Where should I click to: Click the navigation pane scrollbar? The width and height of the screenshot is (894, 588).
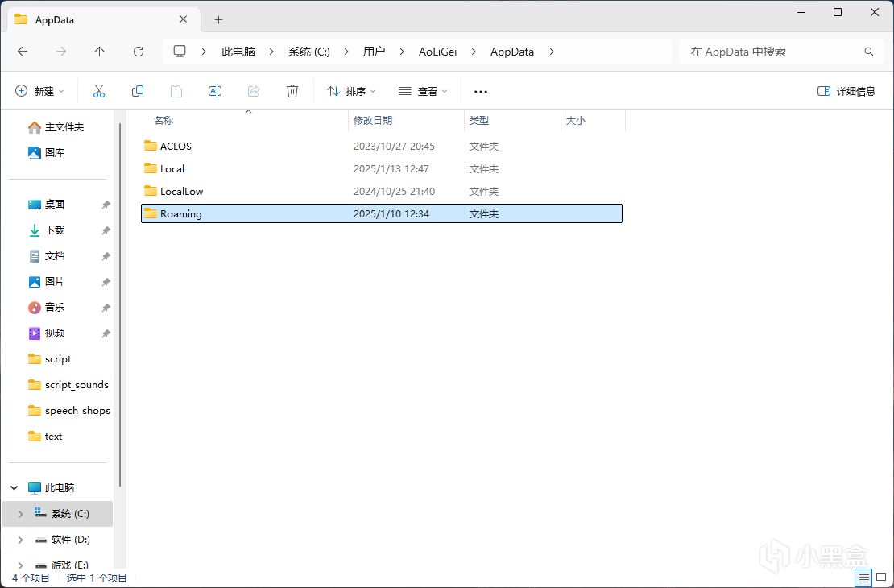120,305
